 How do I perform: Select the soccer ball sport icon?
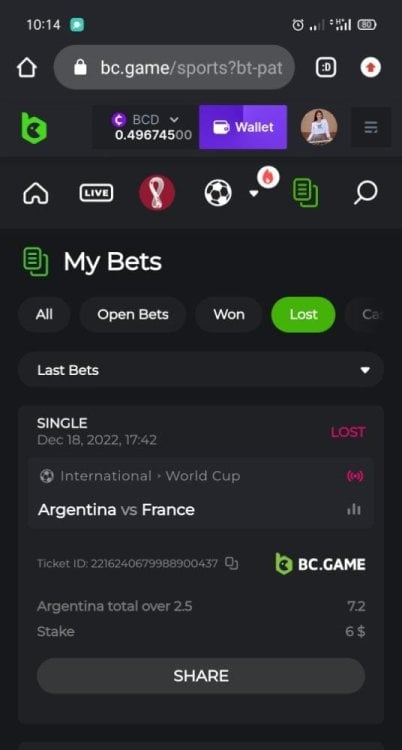(x=218, y=193)
